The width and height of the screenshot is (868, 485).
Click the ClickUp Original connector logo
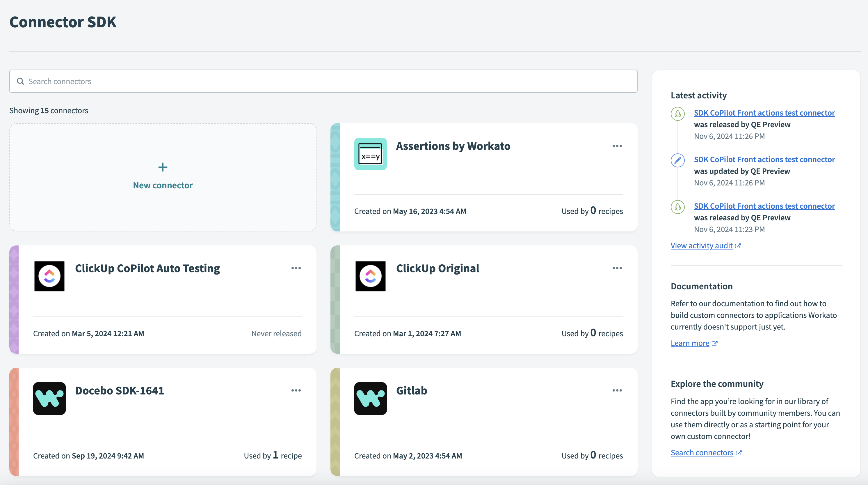(x=370, y=276)
